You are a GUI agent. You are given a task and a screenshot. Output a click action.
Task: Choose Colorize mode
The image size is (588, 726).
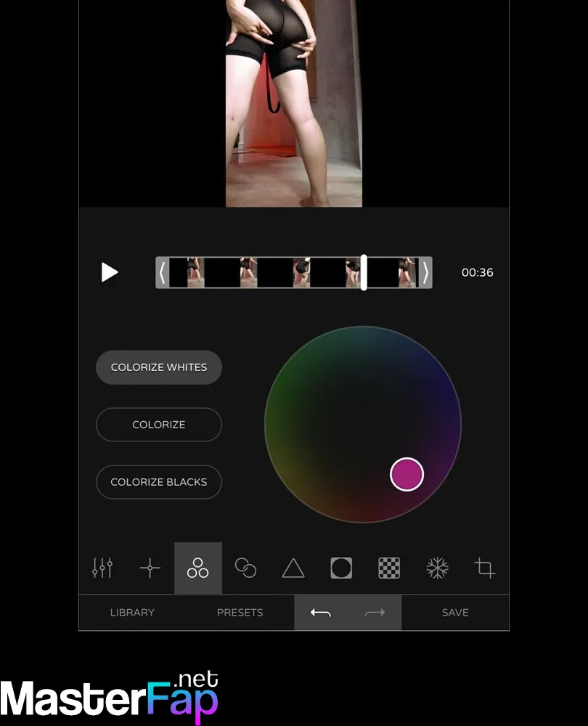click(159, 425)
